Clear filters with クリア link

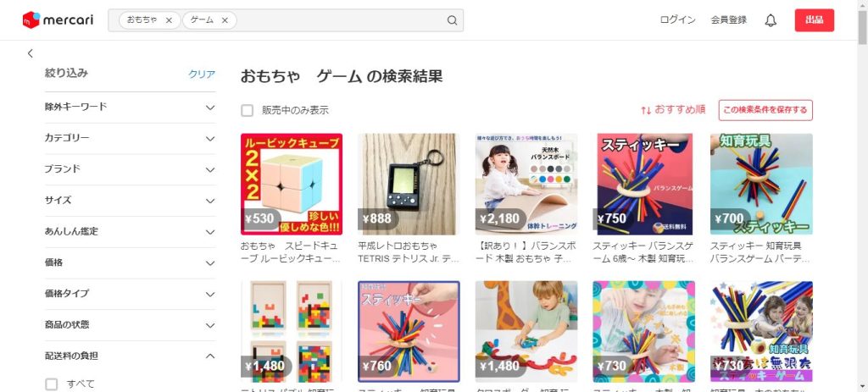point(202,75)
